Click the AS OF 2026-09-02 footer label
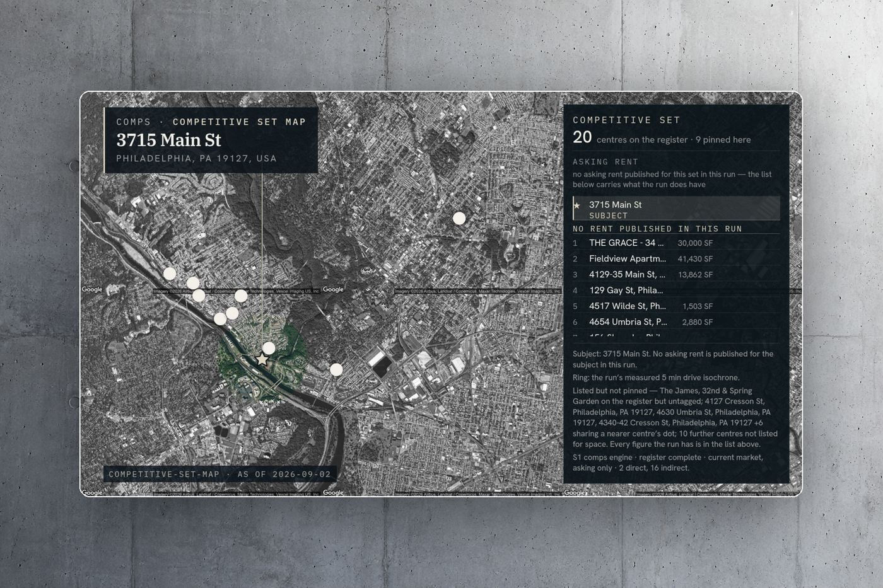The height and width of the screenshot is (588, 883). pyautogui.click(x=284, y=474)
